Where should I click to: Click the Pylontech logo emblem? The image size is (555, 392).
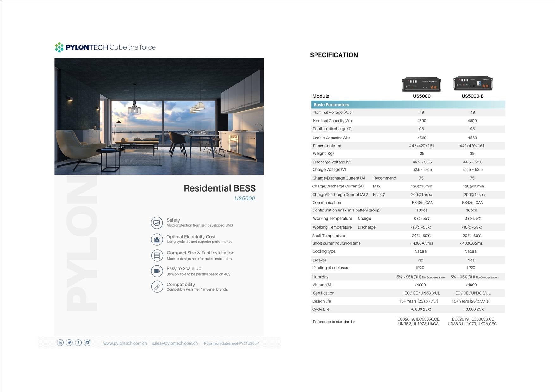59,47
